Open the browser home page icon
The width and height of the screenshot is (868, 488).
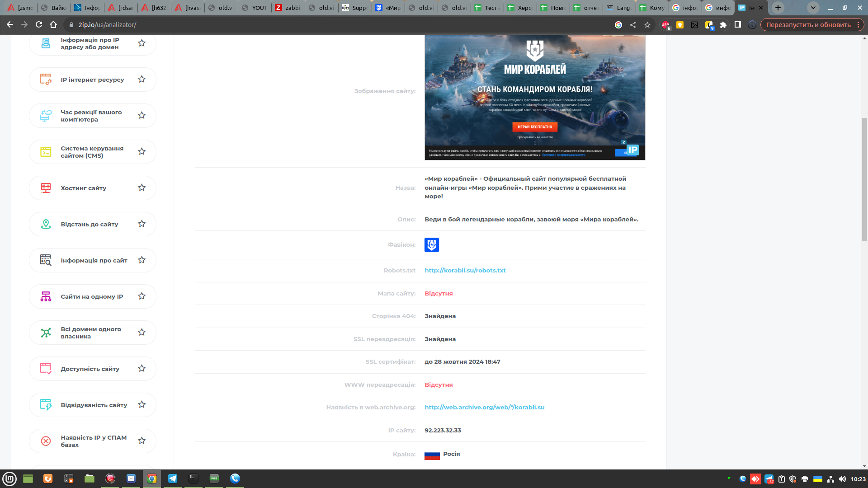(x=53, y=25)
